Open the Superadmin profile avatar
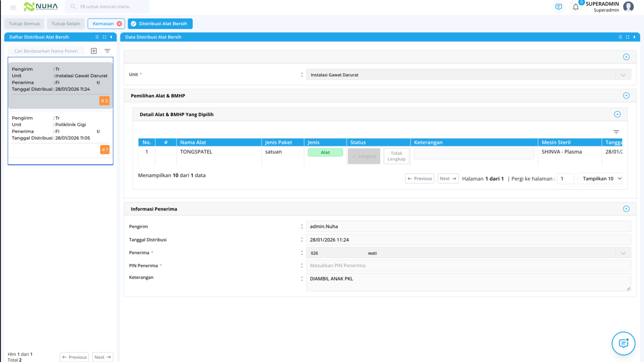Image resolution: width=644 pixels, height=362 pixels. 628,6
